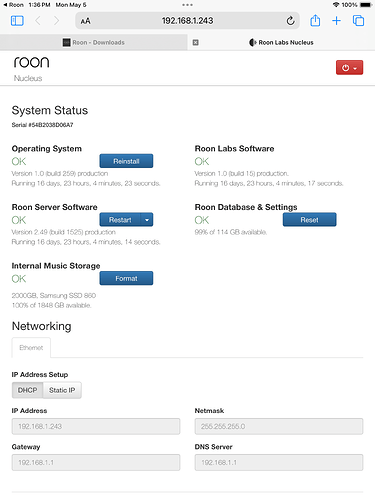The height and width of the screenshot is (500, 375).
Task: Add a new browser tab
Action: [x=336, y=21]
